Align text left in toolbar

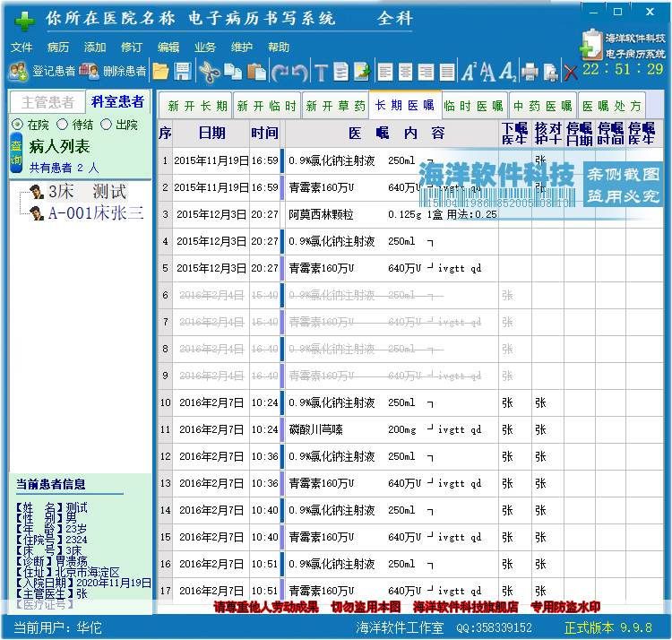pos(385,72)
